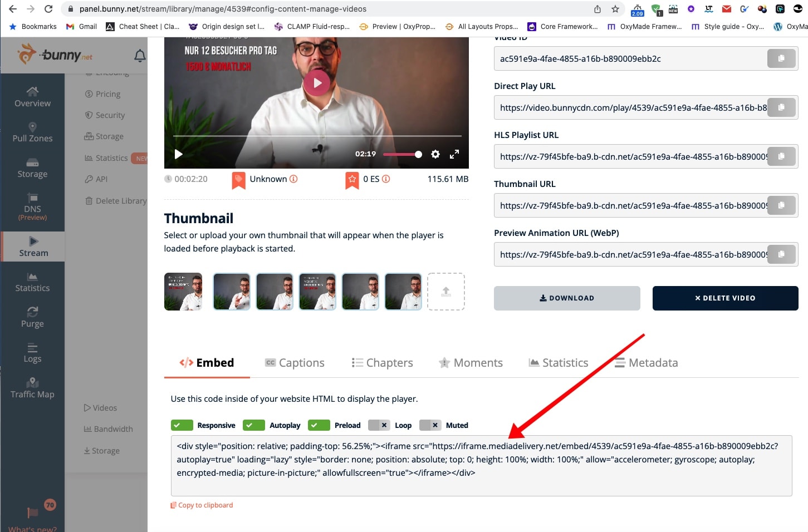This screenshot has height=532, width=808.
Task: Click the Delete Video button
Action: point(725,298)
